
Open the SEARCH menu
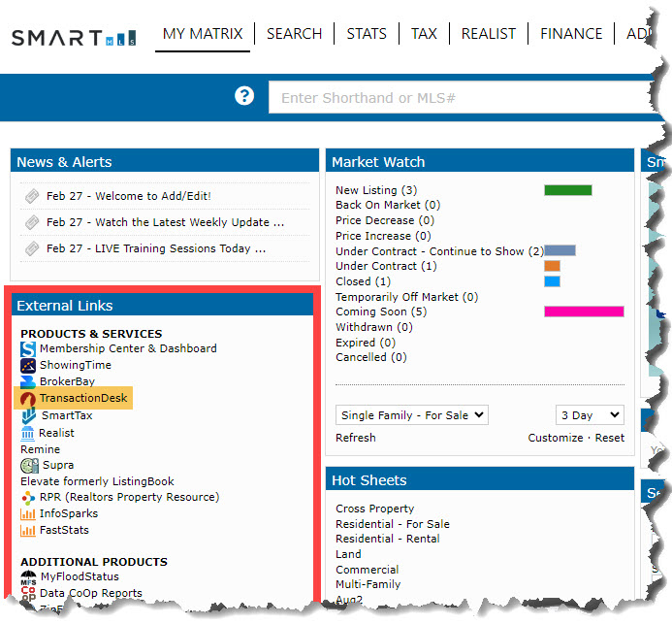[x=295, y=34]
